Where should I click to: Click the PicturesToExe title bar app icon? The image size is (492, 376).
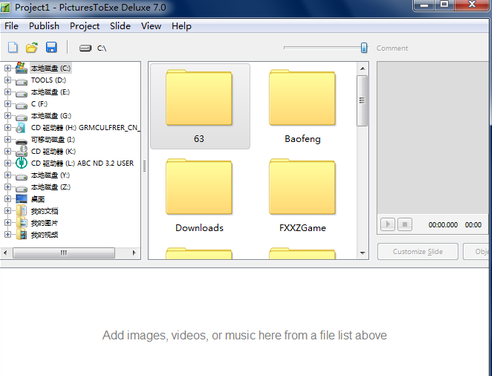coord(5,7)
